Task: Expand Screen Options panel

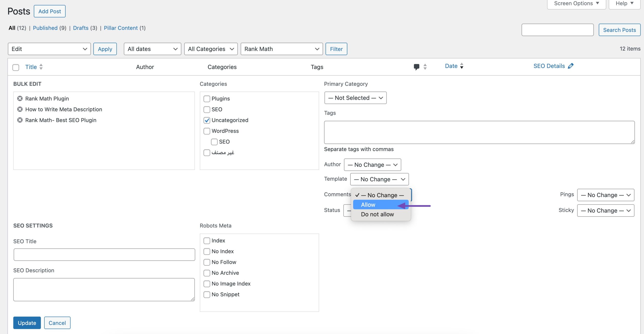Action: [576, 4]
